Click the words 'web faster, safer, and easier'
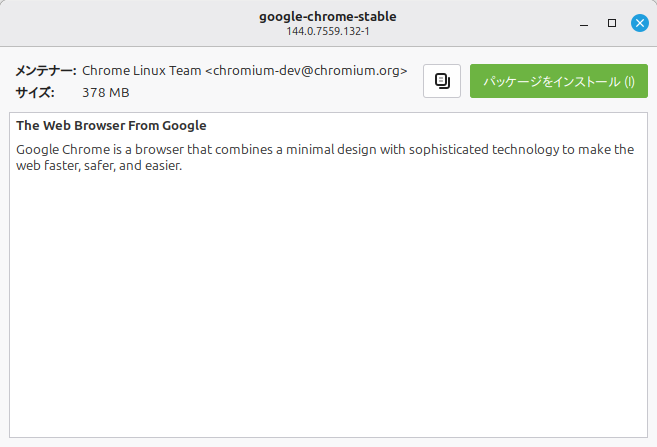657x447 pixels. (x=98, y=165)
